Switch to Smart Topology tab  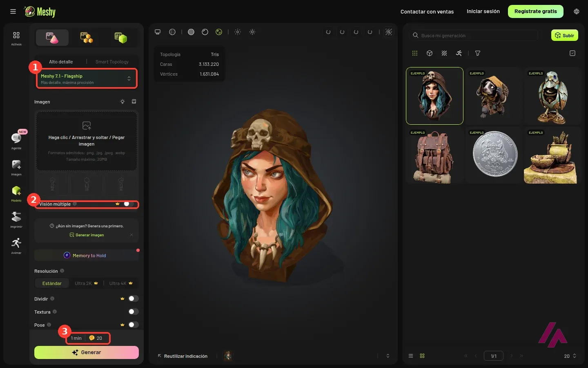click(x=112, y=62)
